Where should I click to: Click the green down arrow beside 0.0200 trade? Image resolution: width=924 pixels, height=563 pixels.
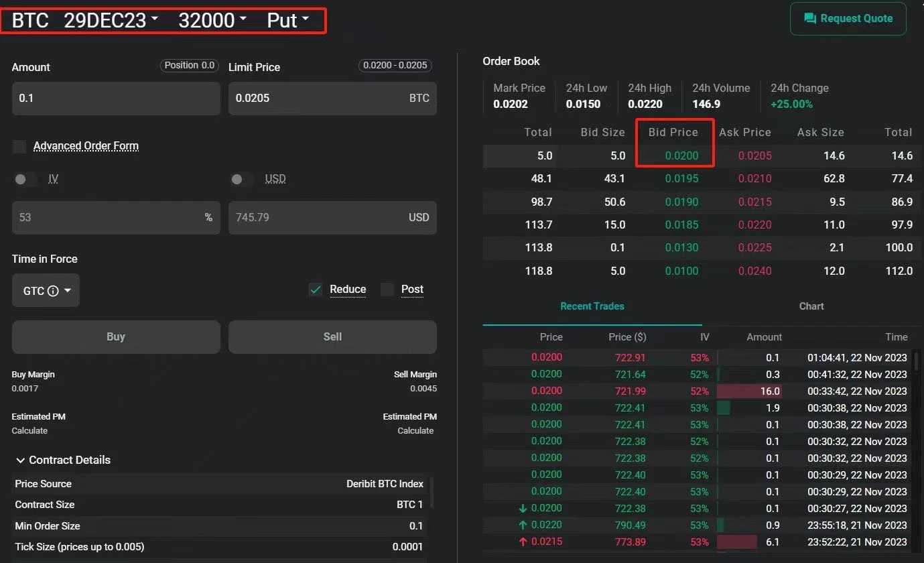point(523,508)
